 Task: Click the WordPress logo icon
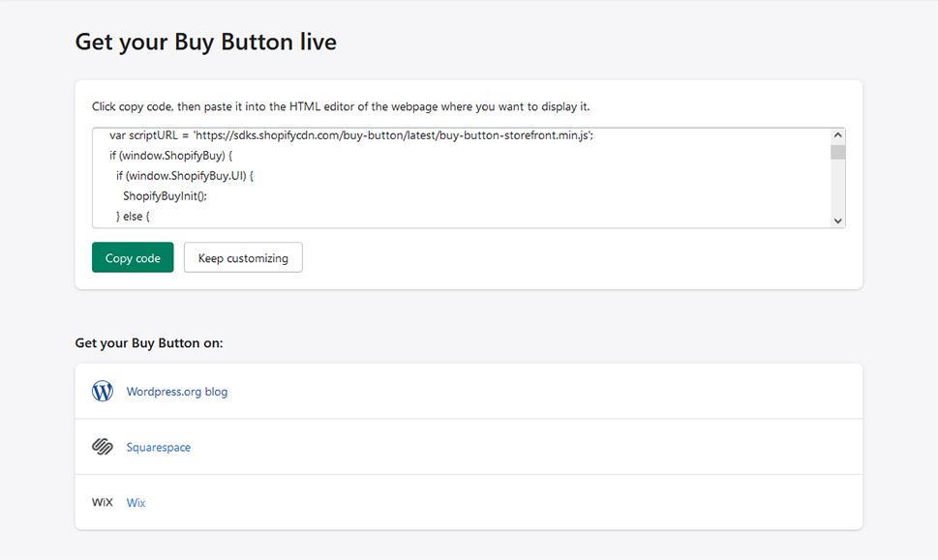click(103, 391)
